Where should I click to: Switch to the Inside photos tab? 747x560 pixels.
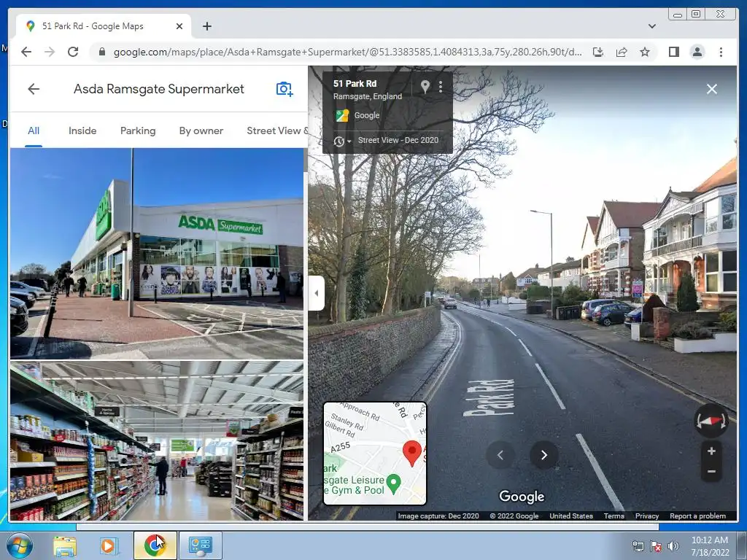pyautogui.click(x=82, y=131)
